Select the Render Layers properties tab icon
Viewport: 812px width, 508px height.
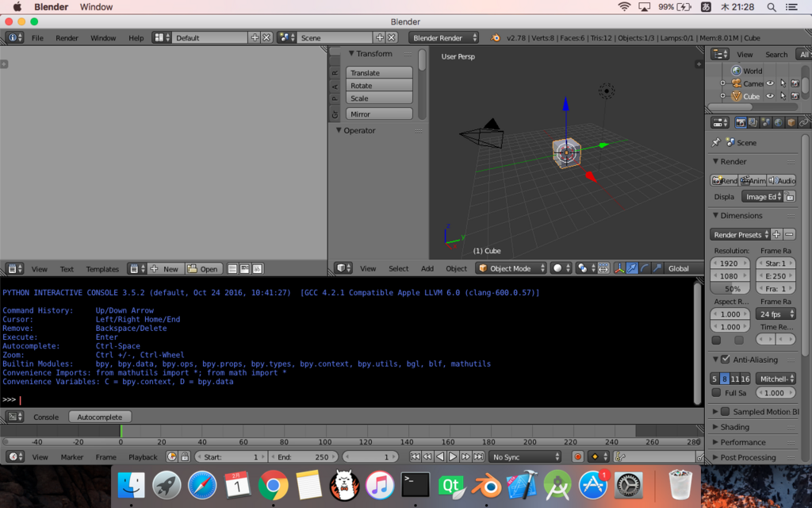pyautogui.click(x=753, y=122)
